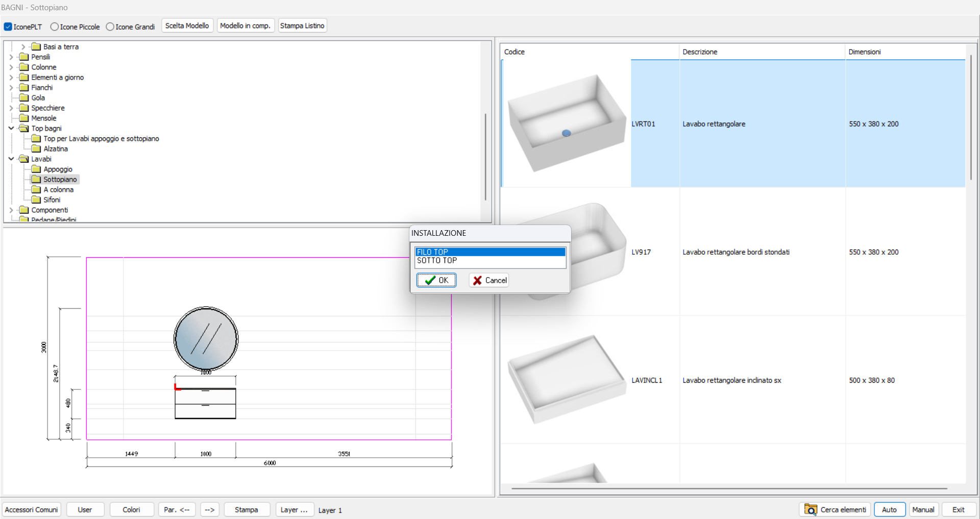The width and height of the screenshot is (980, 519).
Task: Click Cancel in INSTALLAZIONE dialog
Action: 489,280
